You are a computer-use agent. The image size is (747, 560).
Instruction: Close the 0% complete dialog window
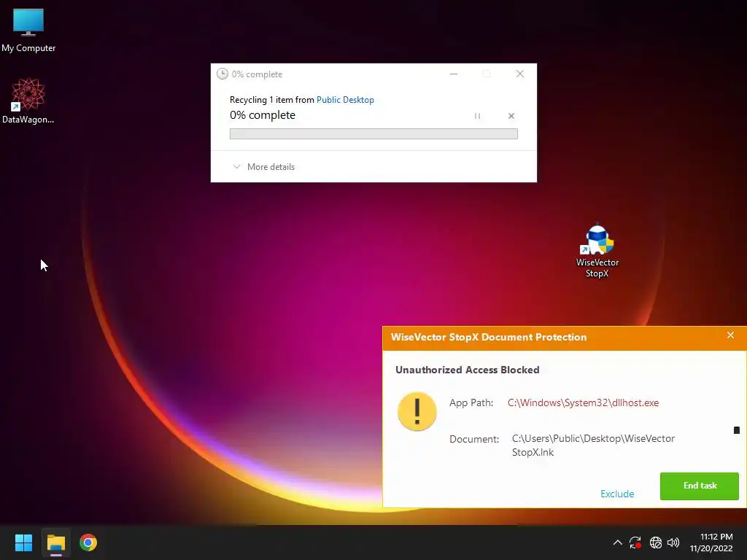tap(520, 74)
